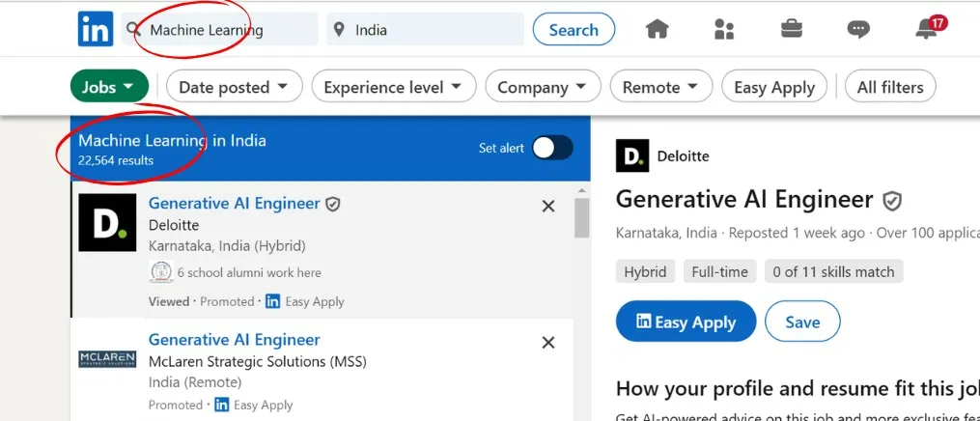Viewport: 980px width, 421px height.
Task: Open All filters panel
Action: coord(890,87)
